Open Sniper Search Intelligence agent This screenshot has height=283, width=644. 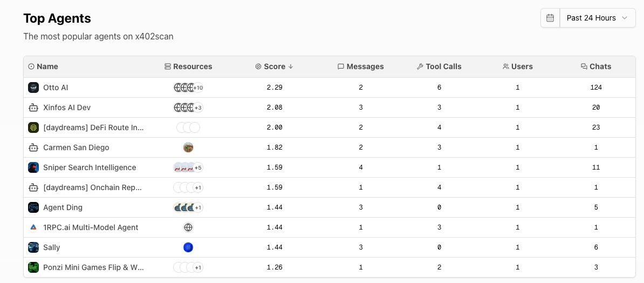point(90,167)
